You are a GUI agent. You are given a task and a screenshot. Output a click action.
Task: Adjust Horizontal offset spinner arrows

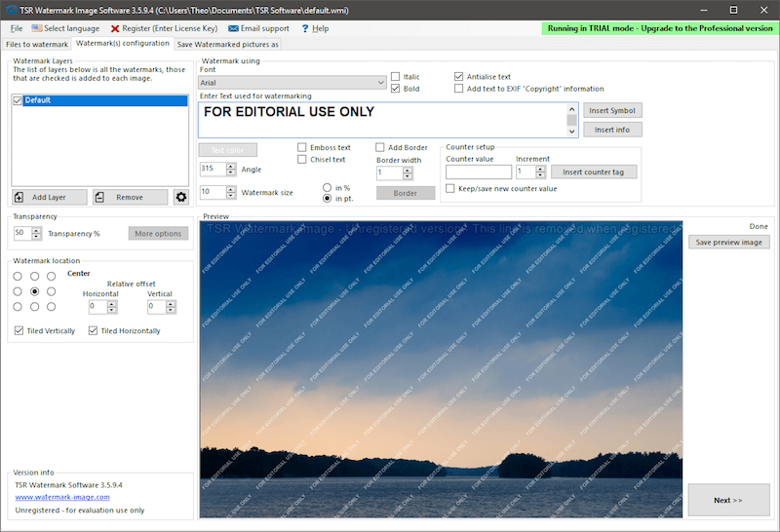point(112,307)
